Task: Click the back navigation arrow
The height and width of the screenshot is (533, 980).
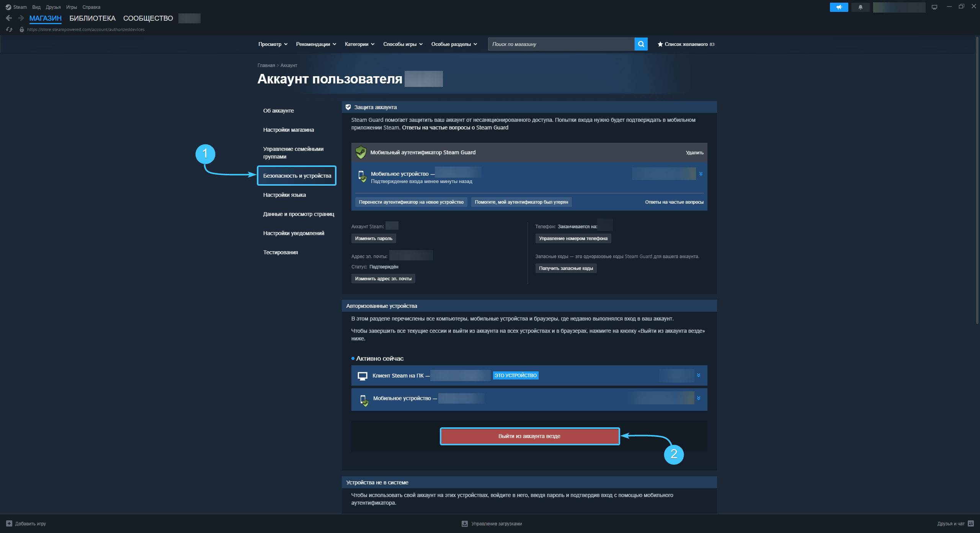Action: tap(9, 18)
